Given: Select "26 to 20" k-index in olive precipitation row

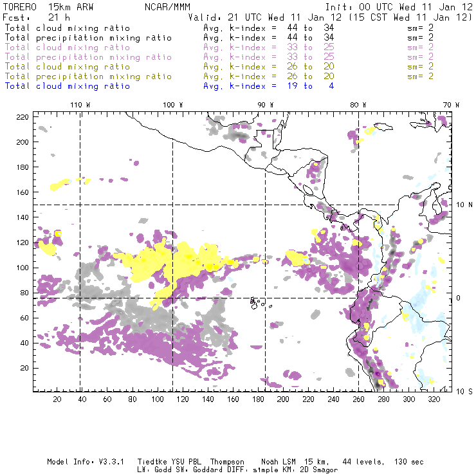Looking at the screenshot, I should point(311,76).
